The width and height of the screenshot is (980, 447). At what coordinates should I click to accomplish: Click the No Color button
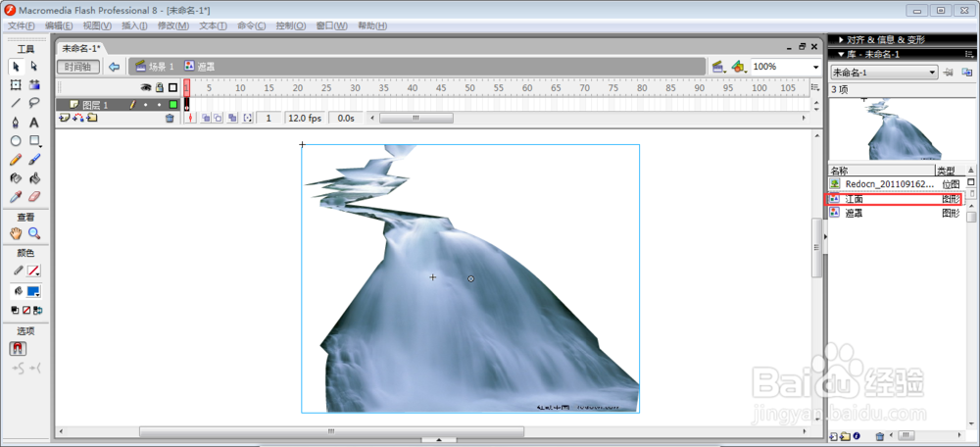[26, 310]
